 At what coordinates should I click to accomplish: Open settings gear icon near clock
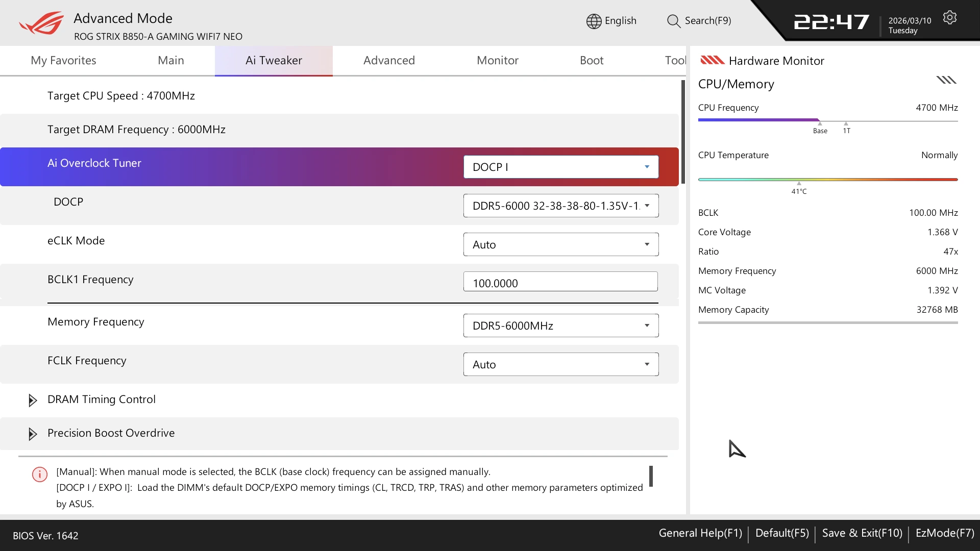click(x=949, y=18)
